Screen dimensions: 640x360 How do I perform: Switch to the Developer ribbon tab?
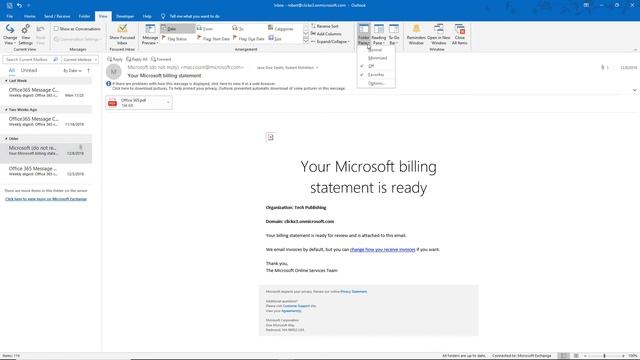[125, 16]
